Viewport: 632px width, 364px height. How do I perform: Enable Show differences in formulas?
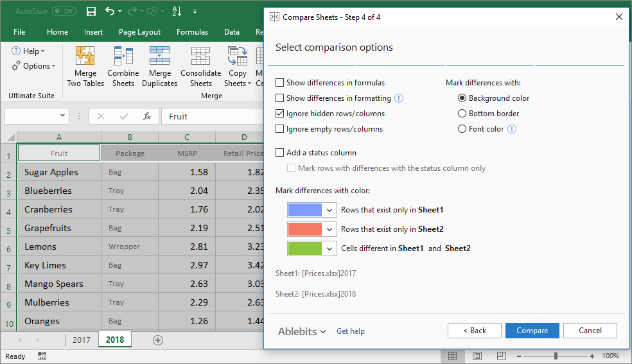coord(280,83)
